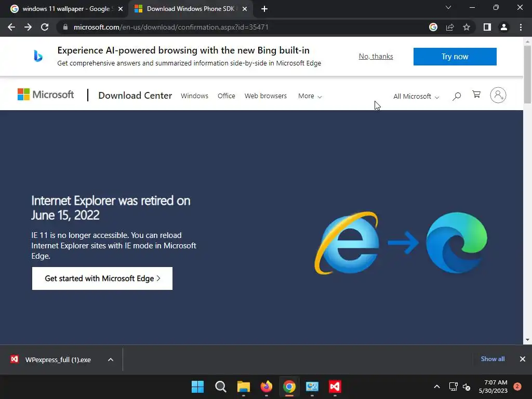Open Chrome side panel
This screenshot has width=532, height=399.
[487, 27]
